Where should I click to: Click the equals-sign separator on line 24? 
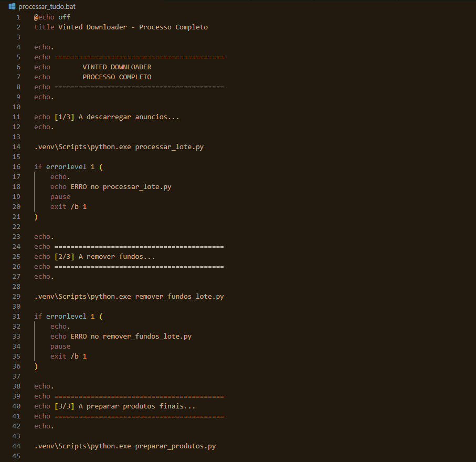click(x=139, y=247)
